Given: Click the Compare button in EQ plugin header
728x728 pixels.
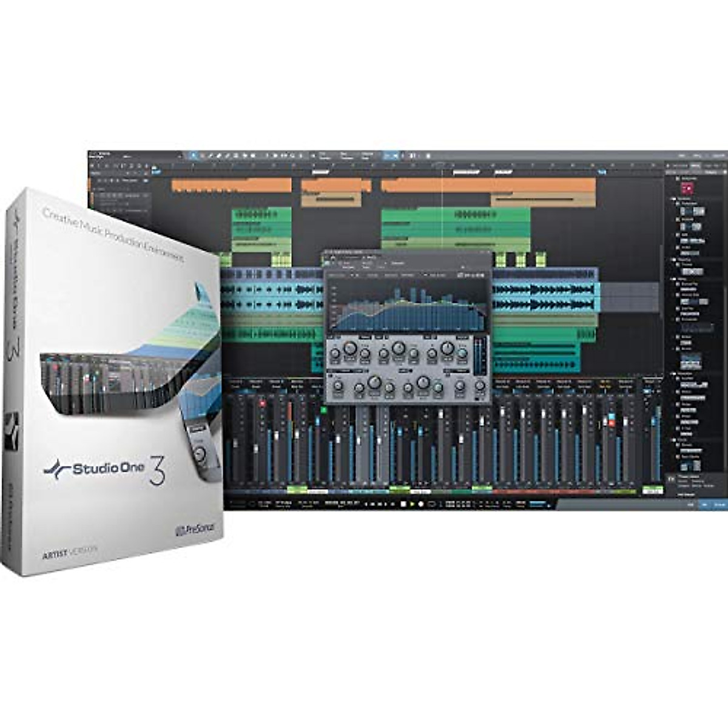Looking at the screenshot, I should click(397, 263).
